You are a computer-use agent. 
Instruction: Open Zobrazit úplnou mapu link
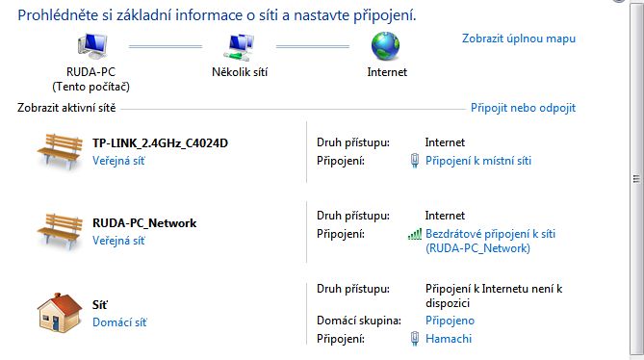click(x=519, y=39)
